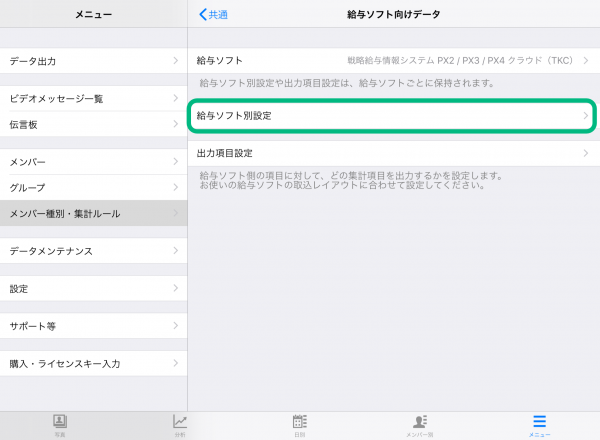
Task: Open データメンテナンス menu item
Action: [93, 251]
